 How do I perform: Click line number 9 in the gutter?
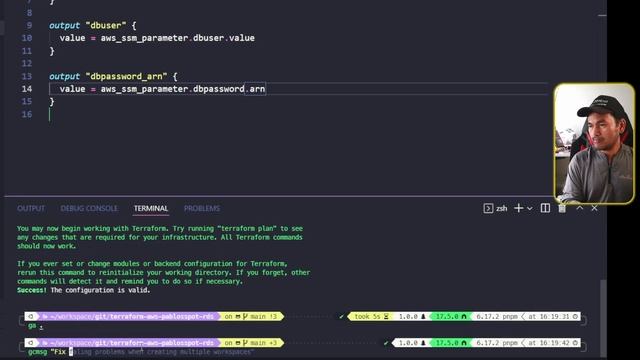point(29,25)
